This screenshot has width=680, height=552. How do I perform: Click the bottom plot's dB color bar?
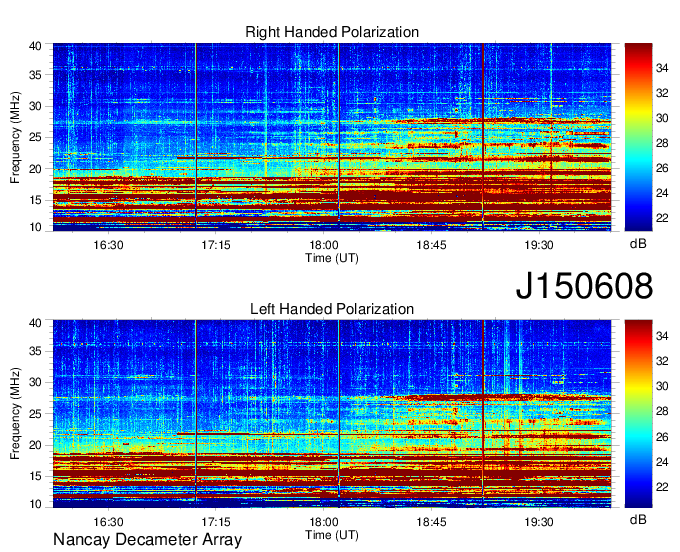click(638, 414)
